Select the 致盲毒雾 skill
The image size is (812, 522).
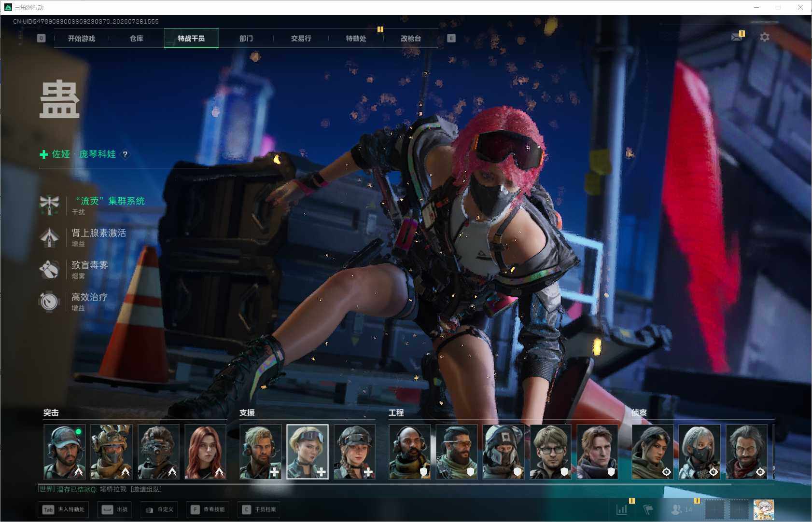(74, 270)
